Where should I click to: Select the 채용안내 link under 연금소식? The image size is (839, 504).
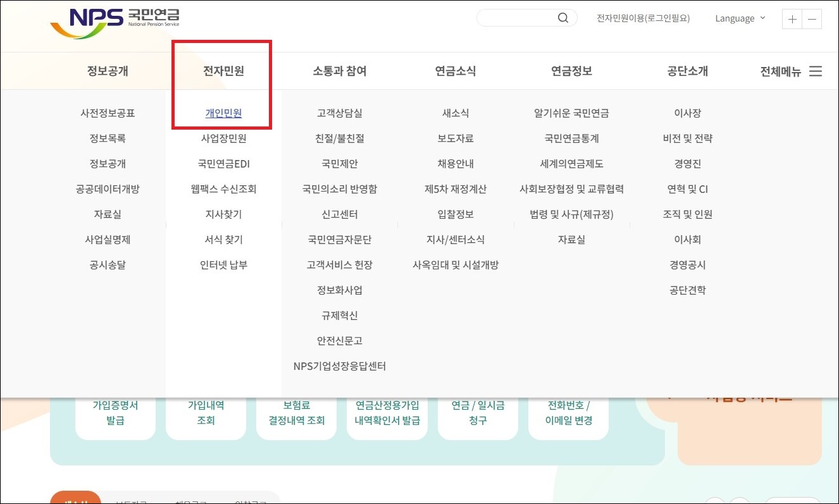[x=454, y=163]
